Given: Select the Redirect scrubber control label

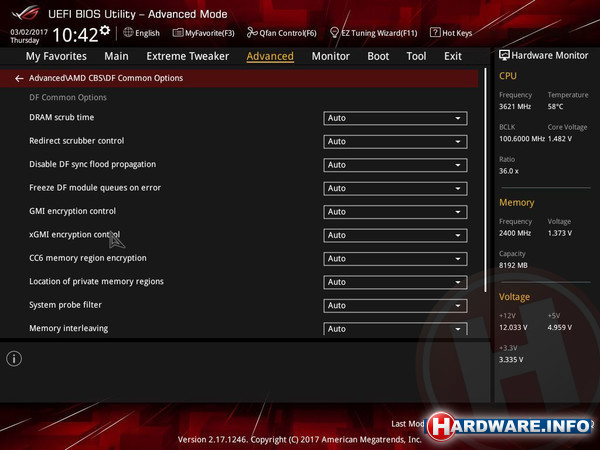Looking at the screenshot, I should [77, 141].
